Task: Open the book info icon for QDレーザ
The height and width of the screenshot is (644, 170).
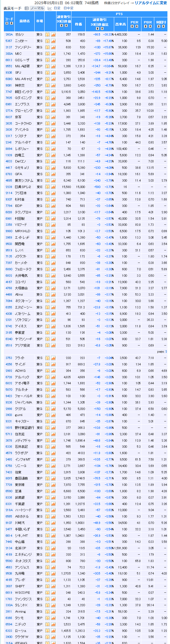Action: pyautogui.click(x=47, y=60)
